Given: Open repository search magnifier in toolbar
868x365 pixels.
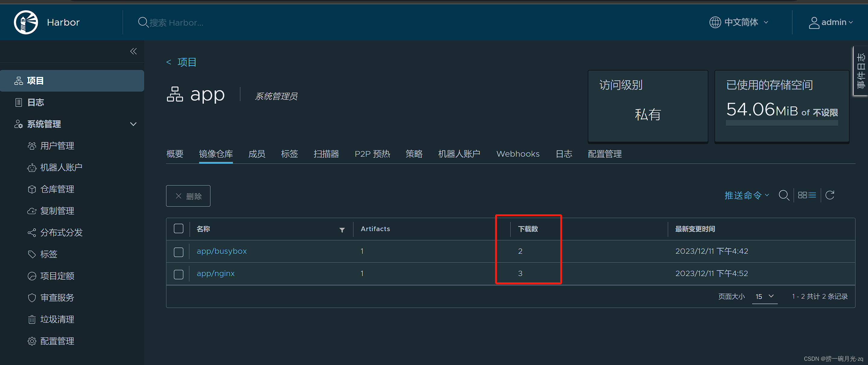Looking at the screenshot, I should [784, 195].
